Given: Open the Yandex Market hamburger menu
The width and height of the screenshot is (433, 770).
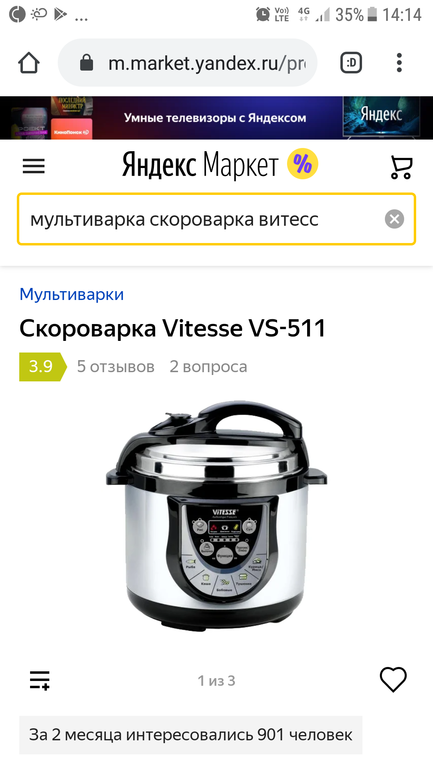Looking at the screenshot, I should 33,166.
